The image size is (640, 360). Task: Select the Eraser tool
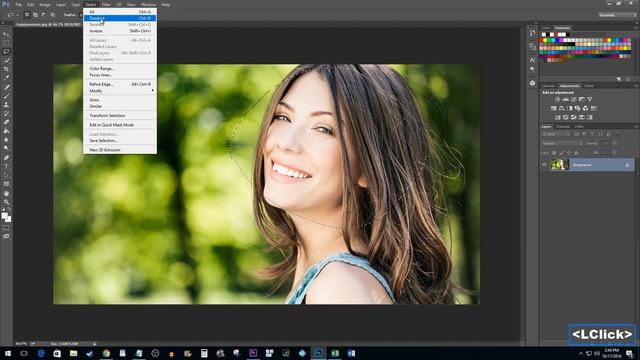(6, 122)
